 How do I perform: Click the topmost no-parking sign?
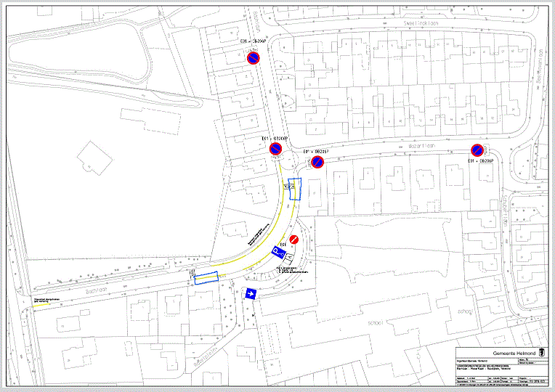tap(253, 58)
